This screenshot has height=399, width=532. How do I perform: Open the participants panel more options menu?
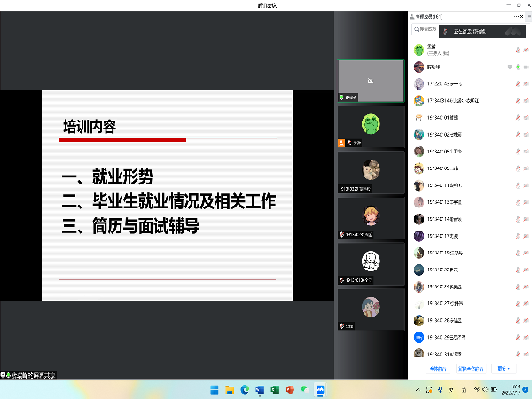point(517,16)
